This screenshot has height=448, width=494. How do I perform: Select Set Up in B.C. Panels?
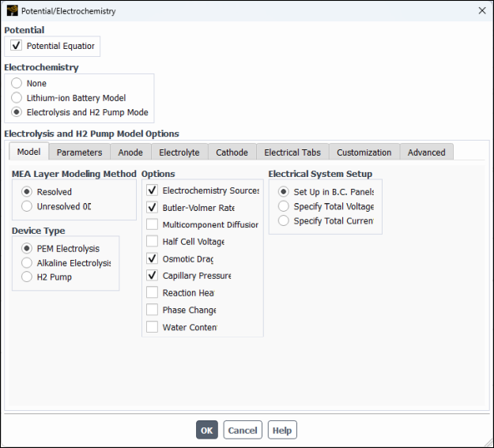coord(284,191)
